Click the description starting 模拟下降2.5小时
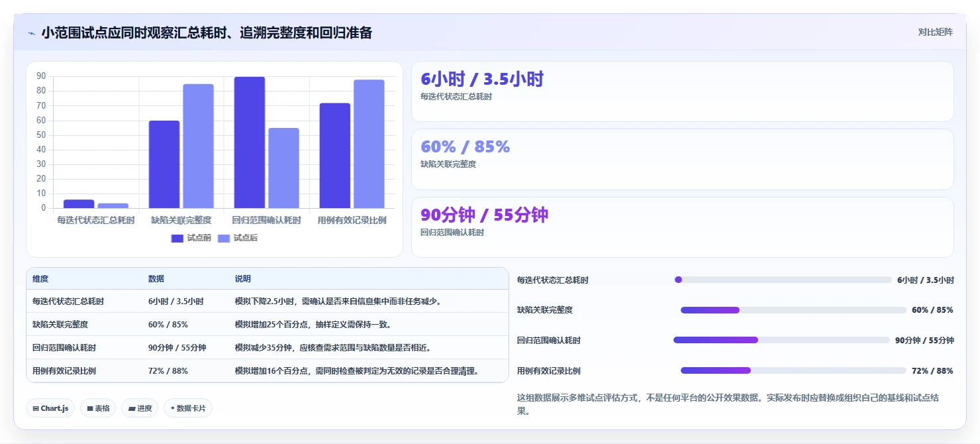The width and height of the screenshot is (980, 444). point(338,302)
